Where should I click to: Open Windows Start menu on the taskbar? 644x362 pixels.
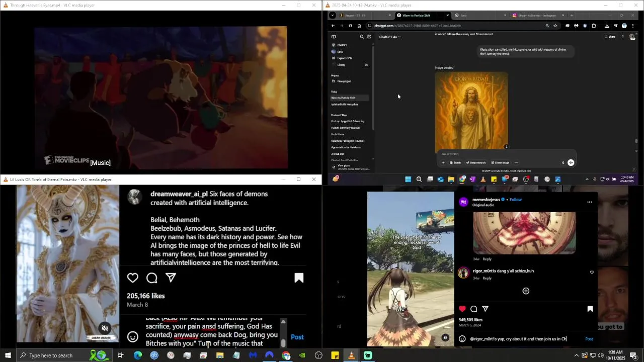[x=8, y=355]
